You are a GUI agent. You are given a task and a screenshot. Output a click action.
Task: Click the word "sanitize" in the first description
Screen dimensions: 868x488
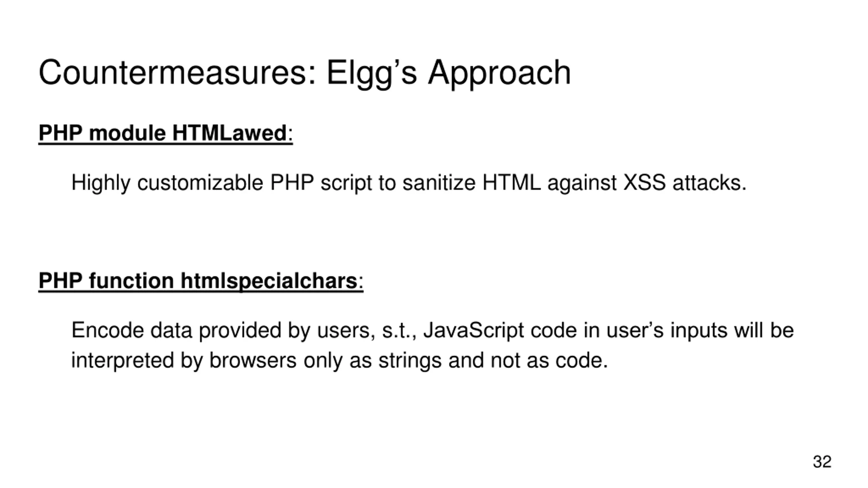coord(439,183)
